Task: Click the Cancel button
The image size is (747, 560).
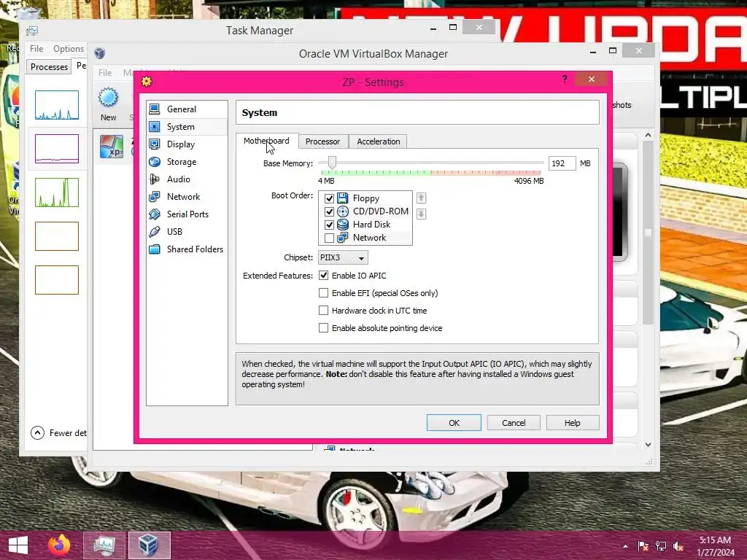Action: (514, 423)
